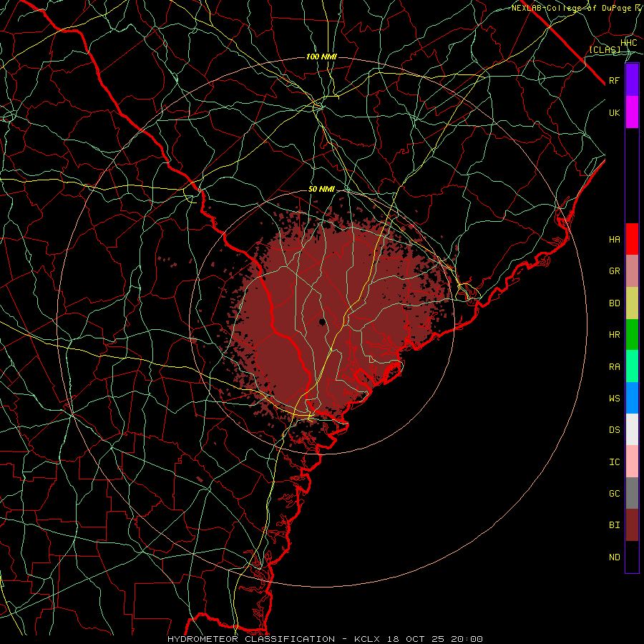Click the BD yellow legend swatch
This screenshot has width=644, height=644.
[632, 303]
